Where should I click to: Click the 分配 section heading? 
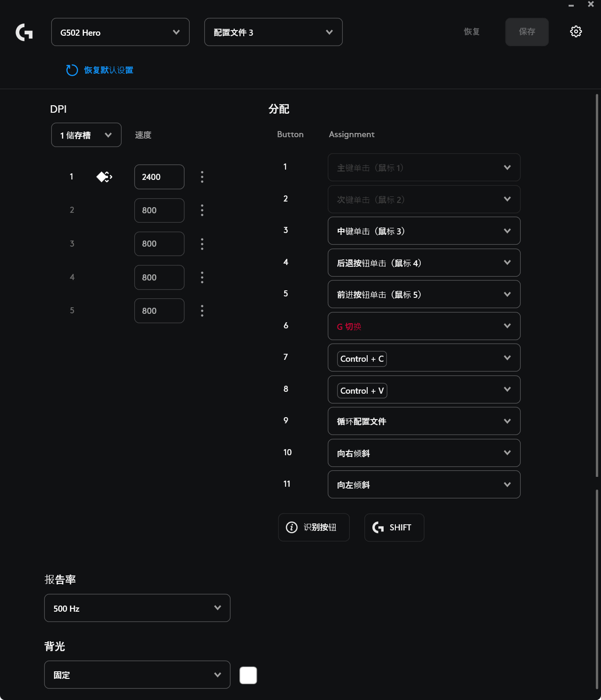(279, 109)
